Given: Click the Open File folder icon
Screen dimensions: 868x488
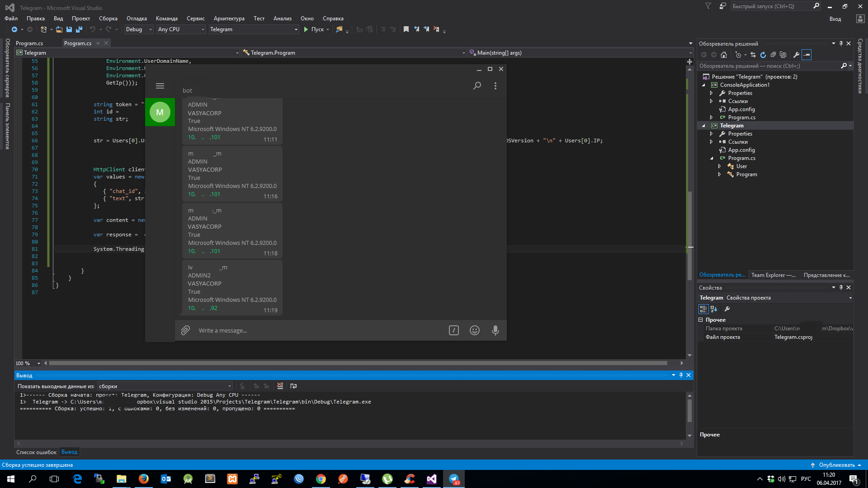Looking at the screenshot, I should click(59, 29).
